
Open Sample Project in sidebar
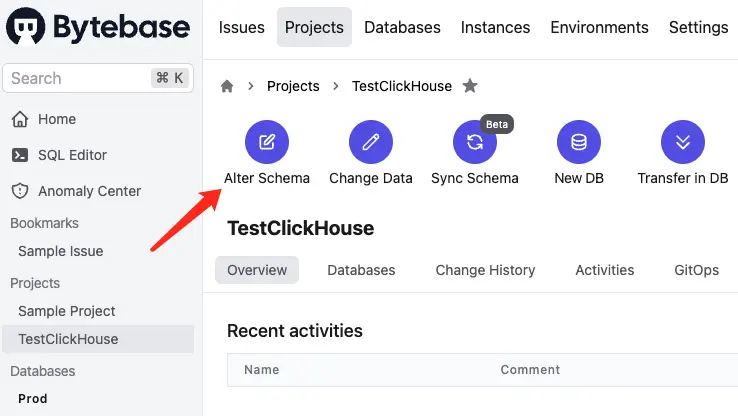pos(67,311)
